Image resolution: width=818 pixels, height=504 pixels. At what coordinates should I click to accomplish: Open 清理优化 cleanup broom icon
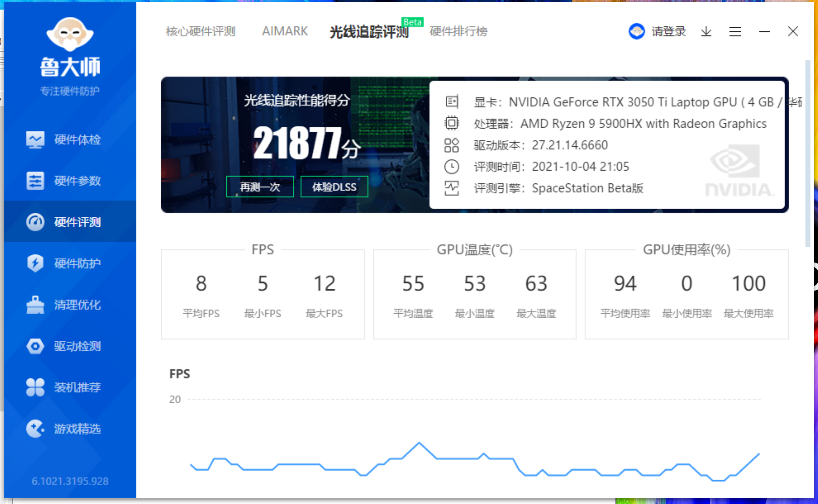[x=35, y=305]
